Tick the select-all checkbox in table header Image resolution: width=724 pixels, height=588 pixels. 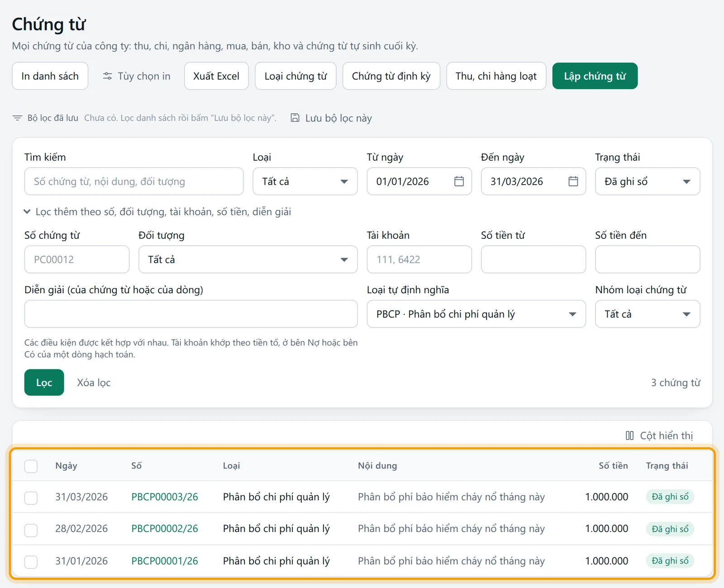(31, 466)
